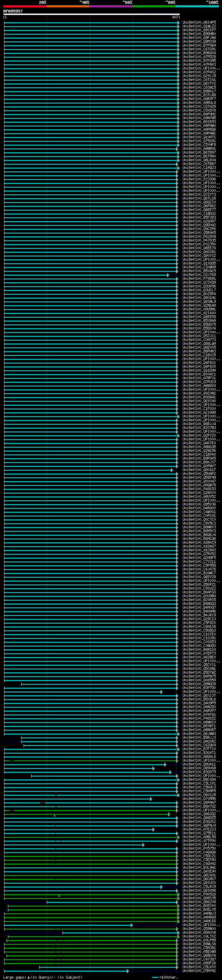Screen dimensions: 222x980
Task: Select the UniRef100_B0Z9P4 label
Action: pyautogui.click(x=199, y=294)
